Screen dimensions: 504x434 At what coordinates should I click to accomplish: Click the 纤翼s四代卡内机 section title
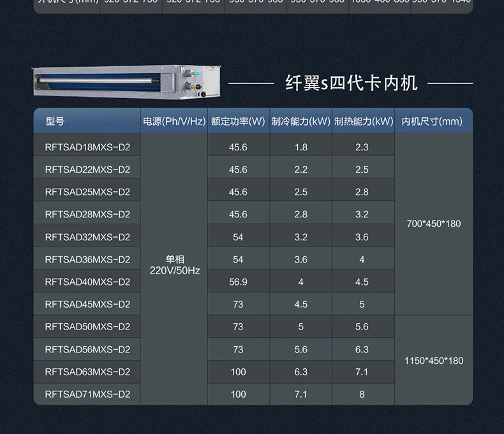351,83
